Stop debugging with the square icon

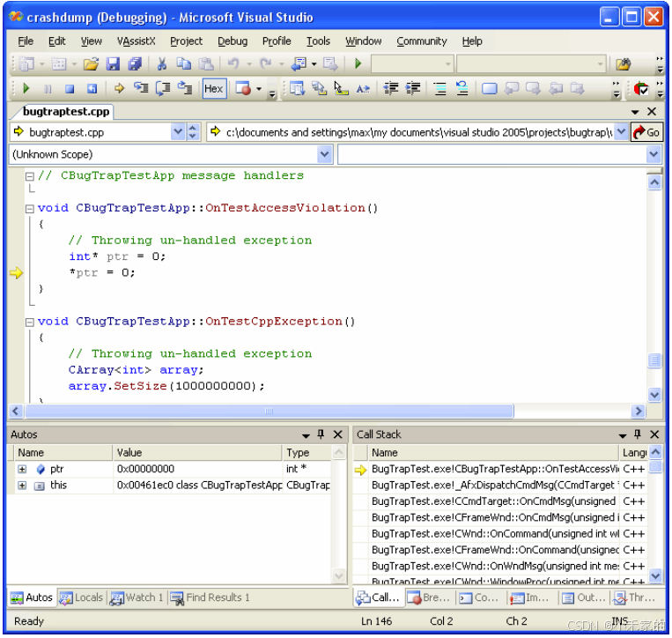(x=70, y=89)
